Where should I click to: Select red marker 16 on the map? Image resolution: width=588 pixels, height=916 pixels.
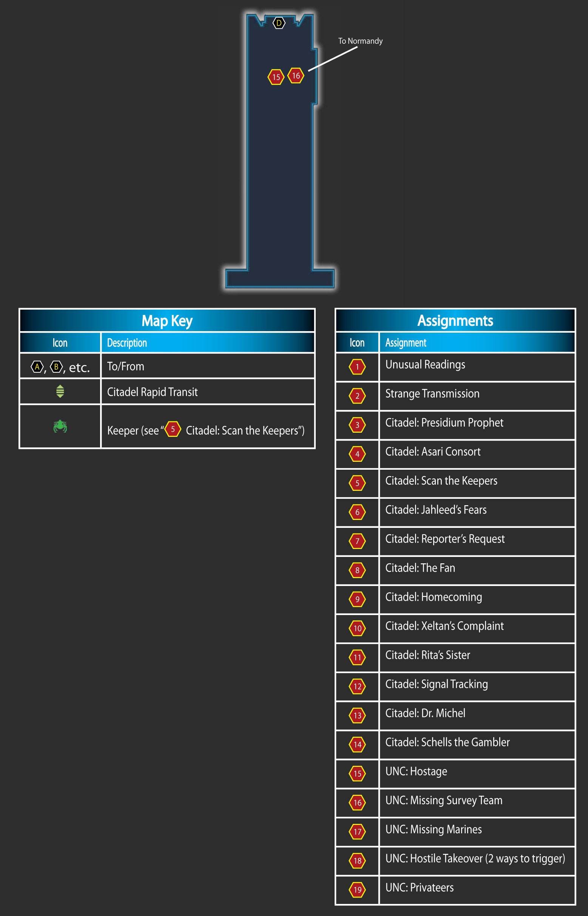click(296, 76)
